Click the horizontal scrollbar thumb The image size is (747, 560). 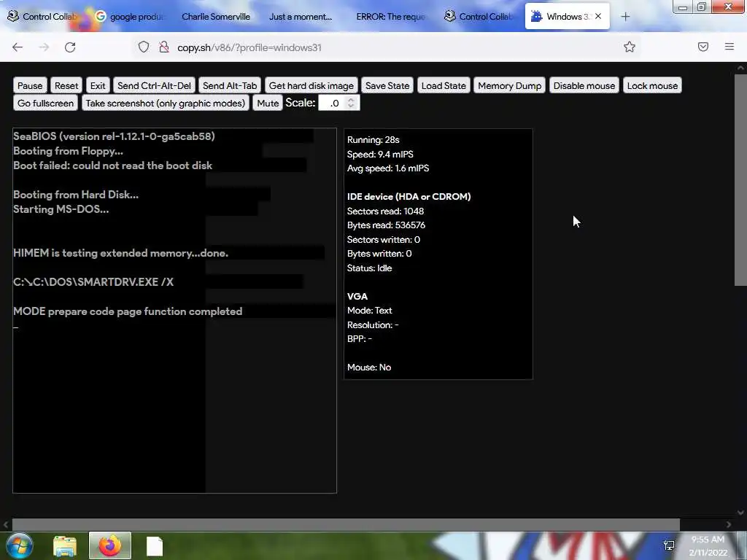click(346, 524)
